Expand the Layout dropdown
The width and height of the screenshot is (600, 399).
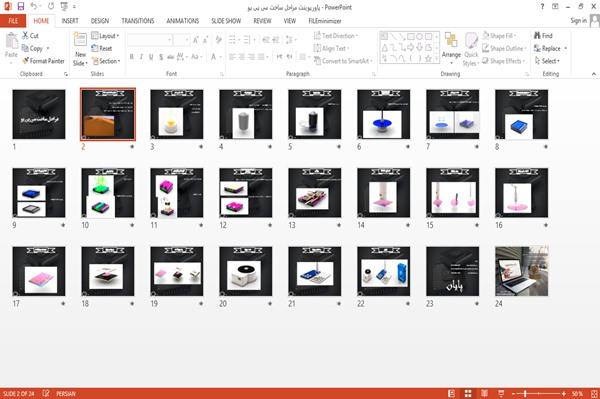click(105, 36)
